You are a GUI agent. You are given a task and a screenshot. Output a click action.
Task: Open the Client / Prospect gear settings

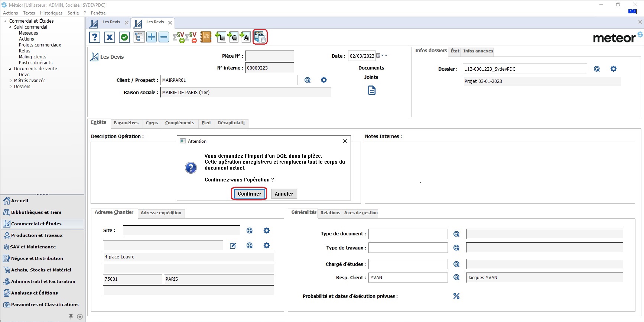[x=324, y=80]
